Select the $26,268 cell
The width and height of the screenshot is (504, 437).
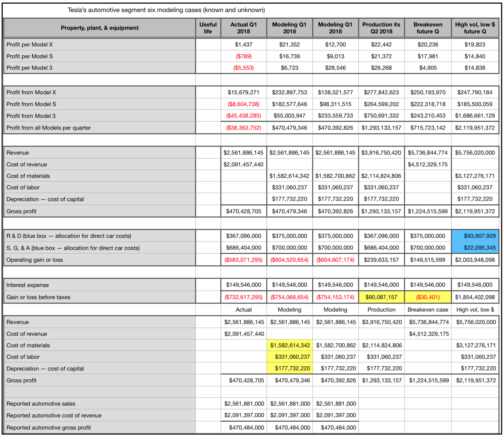pos(381,68)
